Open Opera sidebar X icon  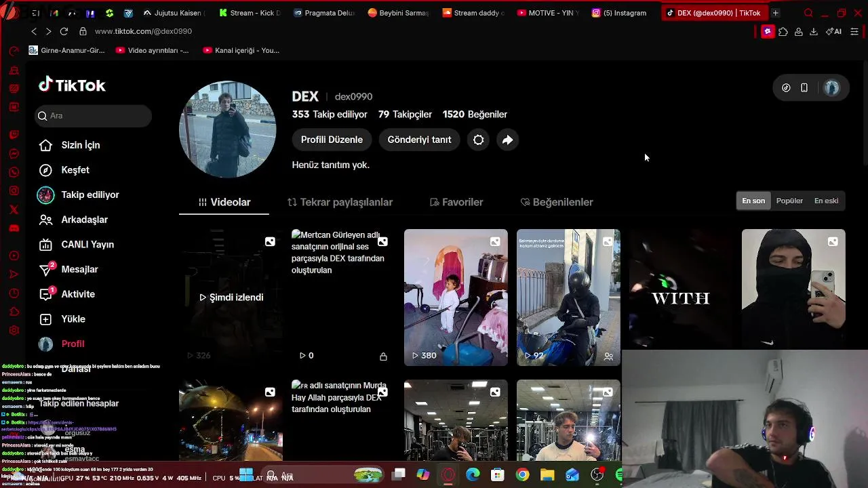pyautogui.click(x=14, y=209)
